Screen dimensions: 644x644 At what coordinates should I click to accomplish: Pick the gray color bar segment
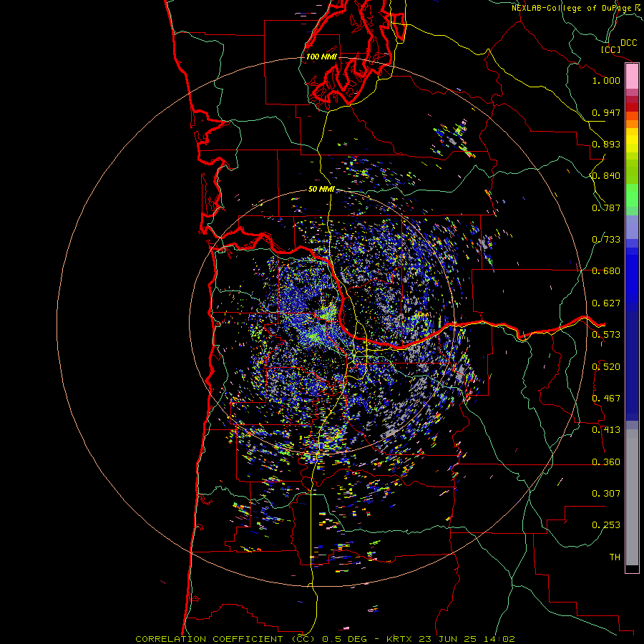[632, 497]
